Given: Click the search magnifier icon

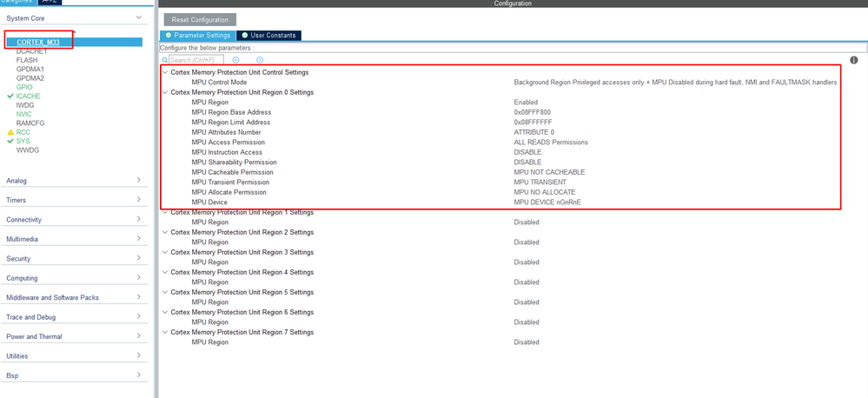Looking at the screenshot, I should click(165, 60).
